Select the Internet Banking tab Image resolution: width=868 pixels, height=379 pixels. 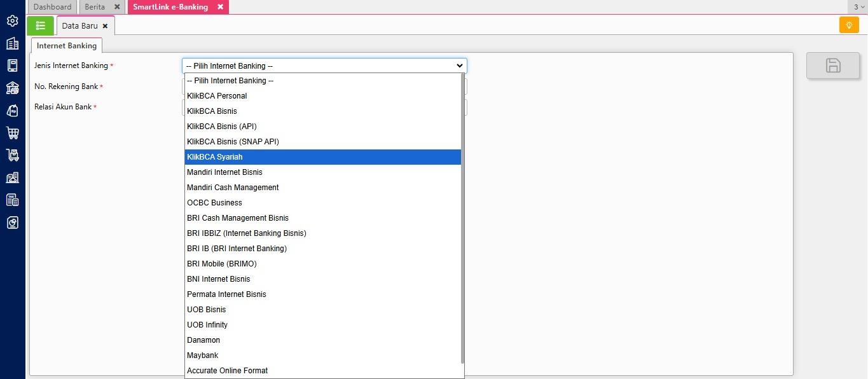[x=67, y=46]
